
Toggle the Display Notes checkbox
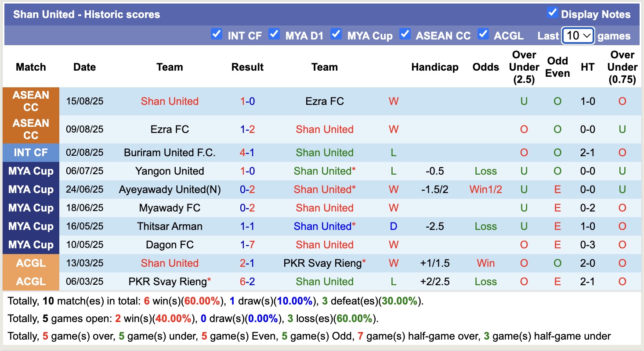click(x=552, y=14)
